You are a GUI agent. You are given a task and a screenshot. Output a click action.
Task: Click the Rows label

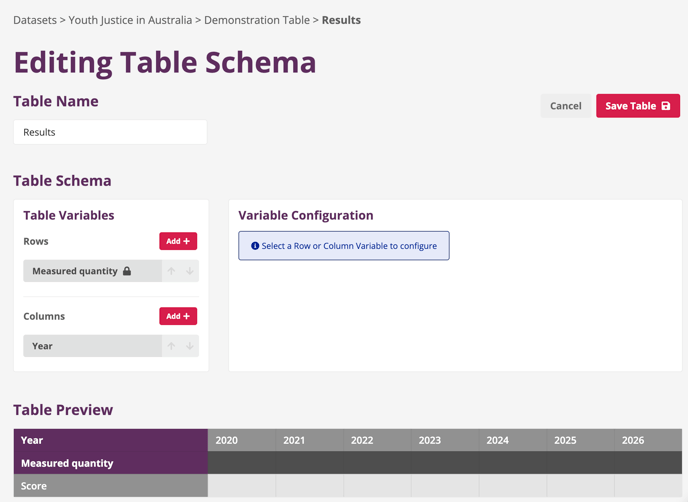(36, 241)
